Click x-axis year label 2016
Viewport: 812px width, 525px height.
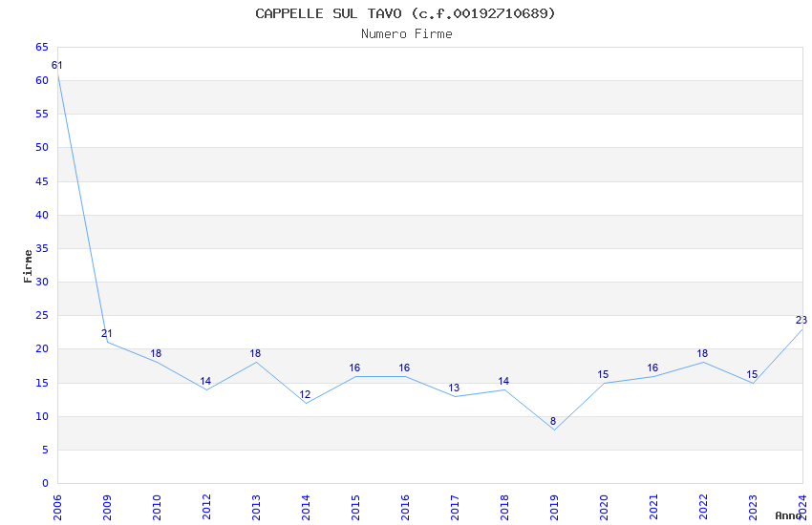[405, 508]
